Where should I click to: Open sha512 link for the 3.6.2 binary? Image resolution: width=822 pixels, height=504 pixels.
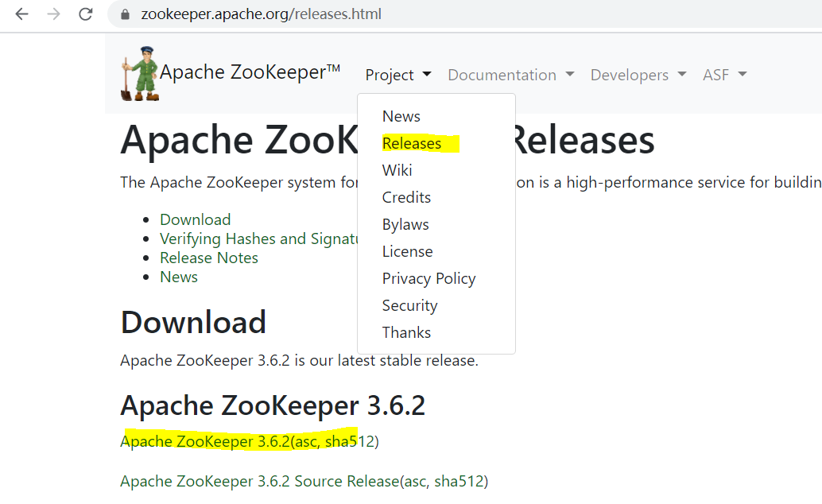point(350,441)
